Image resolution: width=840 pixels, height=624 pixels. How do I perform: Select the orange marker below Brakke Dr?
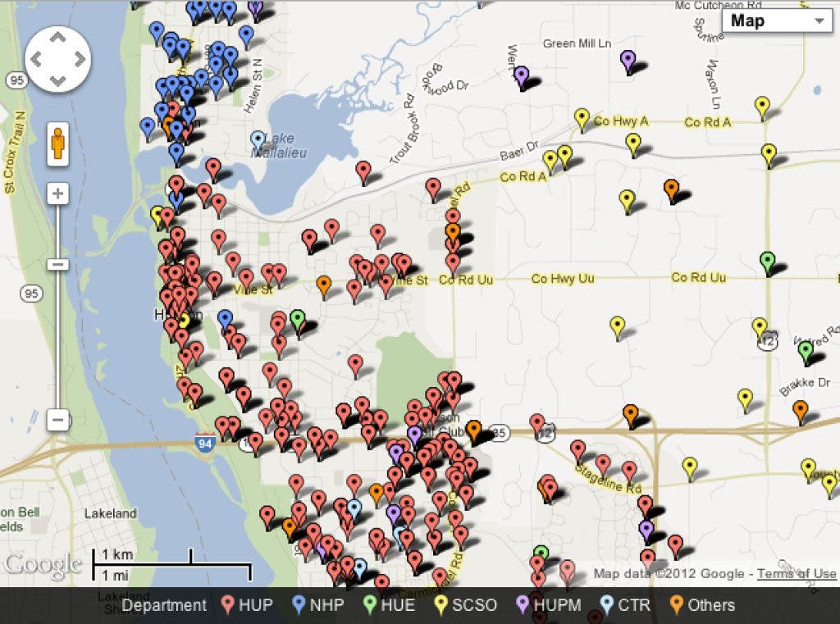800,410
